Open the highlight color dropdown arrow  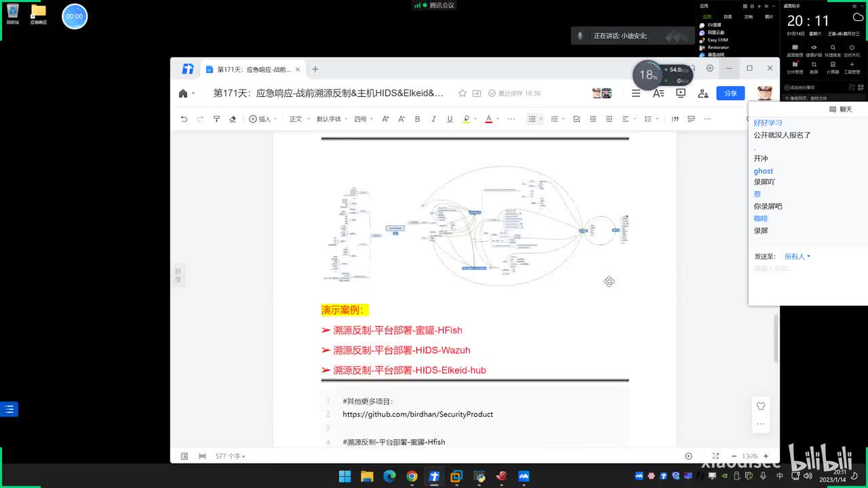tap(475, 119)
